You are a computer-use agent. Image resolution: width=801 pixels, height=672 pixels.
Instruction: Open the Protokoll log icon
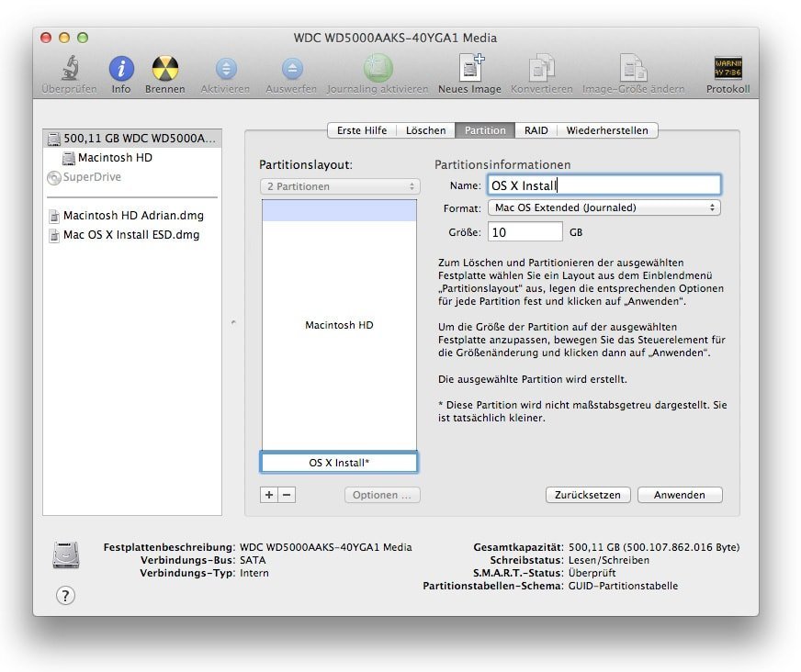pyautogui.click(x=728, y=70)
